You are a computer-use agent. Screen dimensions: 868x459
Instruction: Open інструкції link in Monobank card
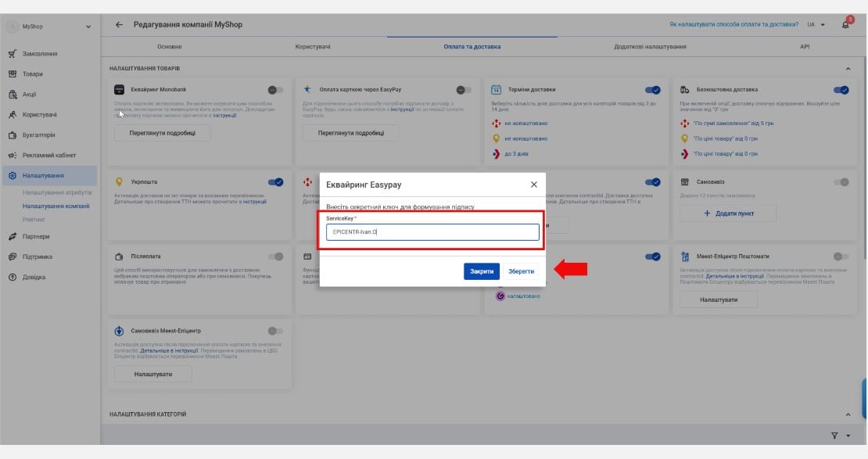(x=224, y=115)
